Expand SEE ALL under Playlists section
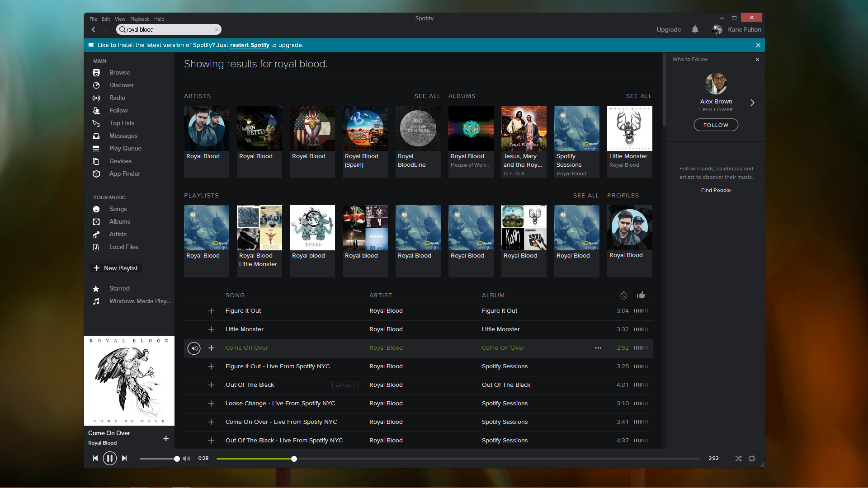 585,195
